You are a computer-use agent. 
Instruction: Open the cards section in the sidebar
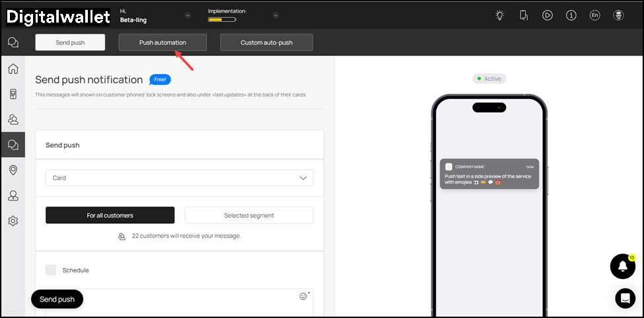(13, 94)
